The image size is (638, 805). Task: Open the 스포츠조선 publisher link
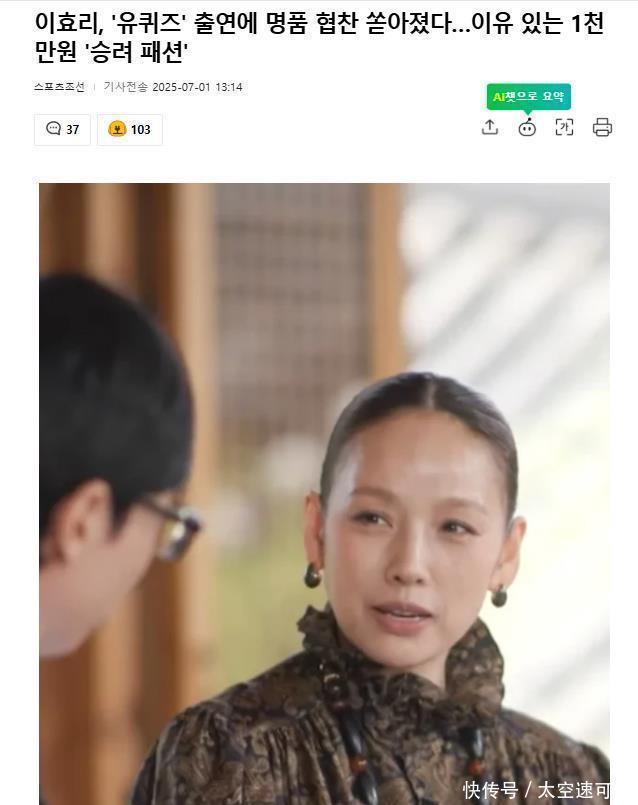60,87
